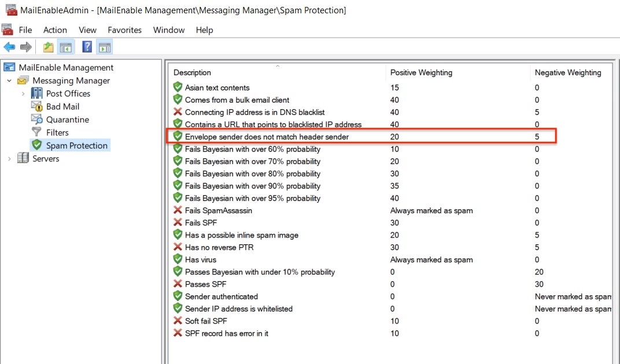Toggle the Show/Hide Action Pane toolbar icon
The width and height of the screenshot is (620, 364).
pyautogui.click(x=105, y=47)
